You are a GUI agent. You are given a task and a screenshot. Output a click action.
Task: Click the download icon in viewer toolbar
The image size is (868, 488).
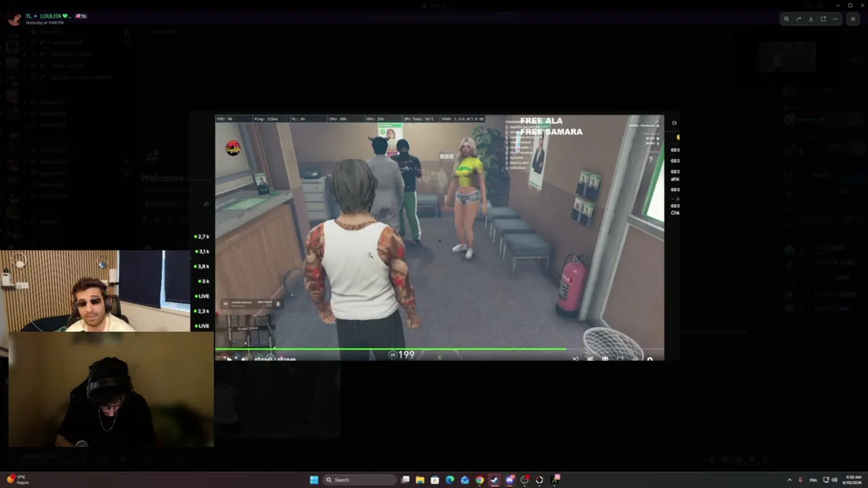coord(810,19)
